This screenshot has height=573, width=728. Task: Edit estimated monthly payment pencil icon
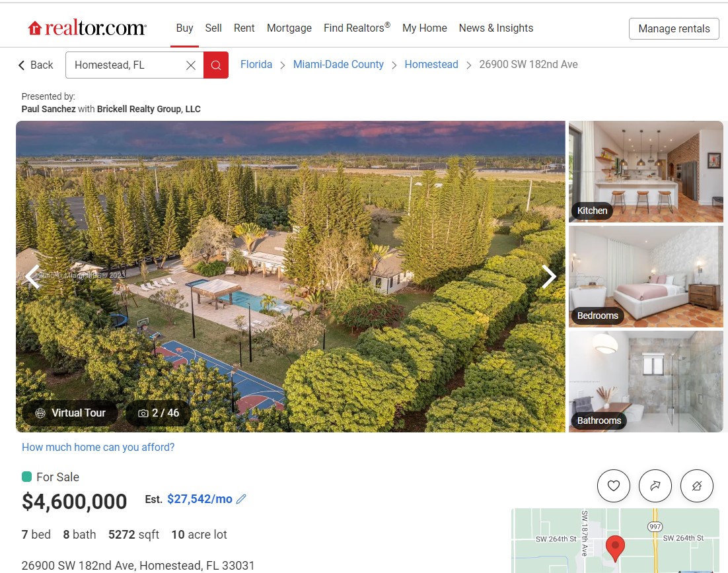241,499
